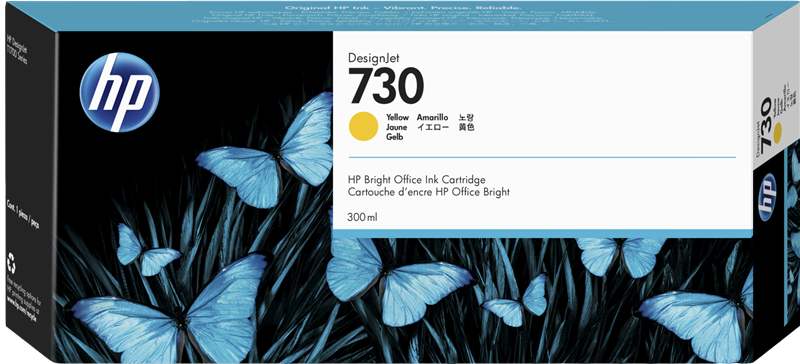The image size is (800, 364).
Task: Click the large 730 model number
Action: click(386, 87)
